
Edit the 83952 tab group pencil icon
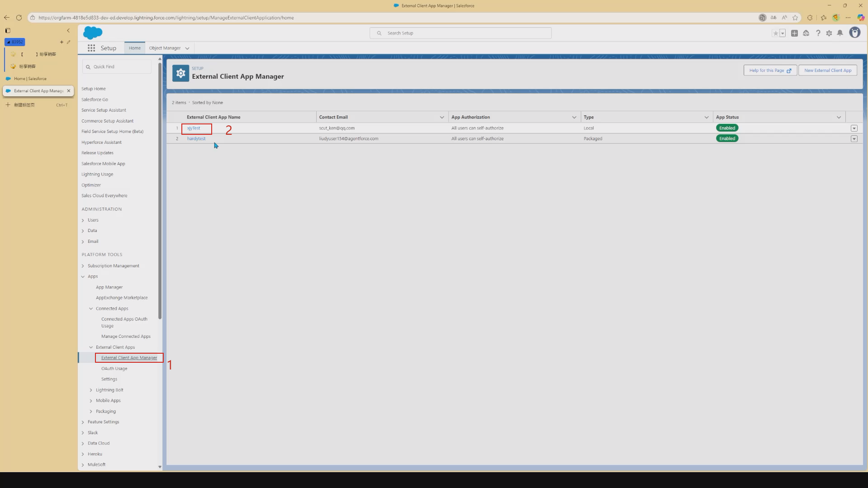pyautogui.click(x=68, y=42)
